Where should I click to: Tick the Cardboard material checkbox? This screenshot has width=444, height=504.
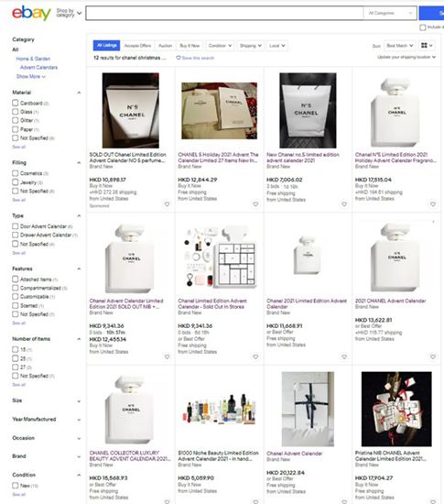pos(15,103)
